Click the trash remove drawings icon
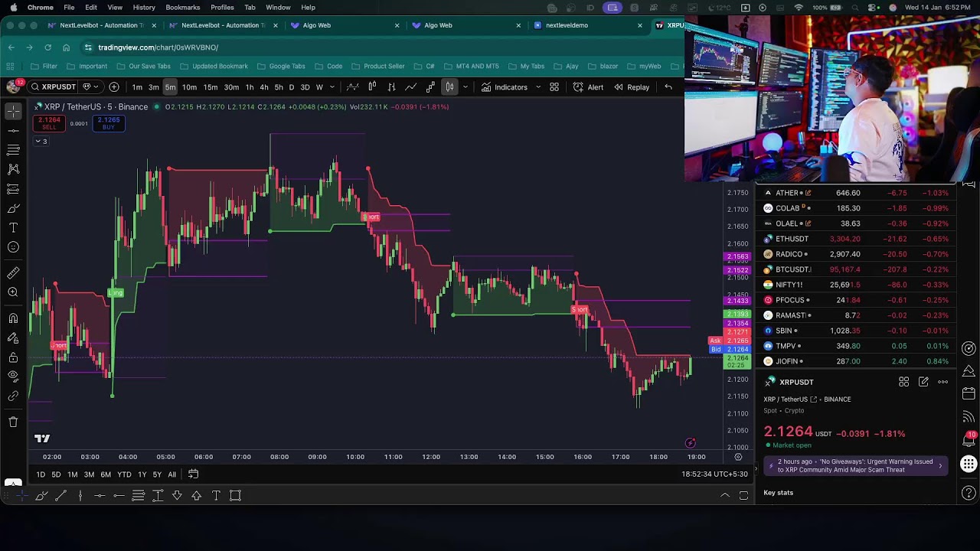The width and height of the screenshot is (980, 551). [13, 422]
